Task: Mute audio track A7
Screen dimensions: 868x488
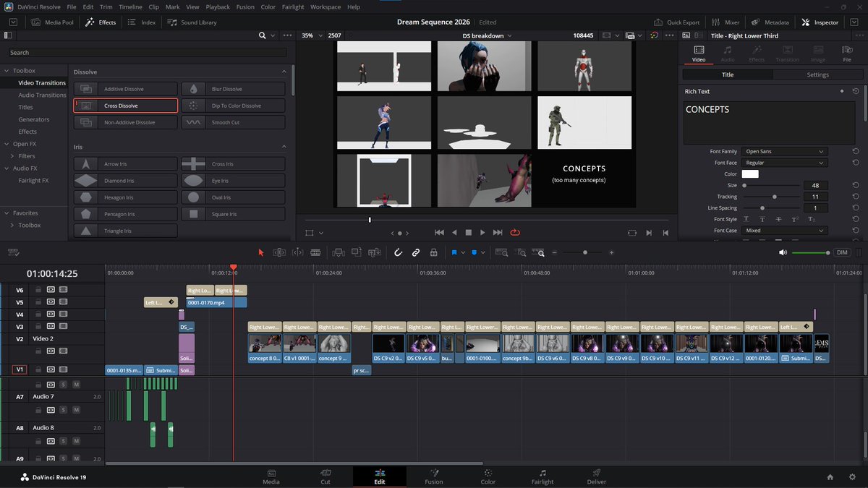Action: [76, 410]
